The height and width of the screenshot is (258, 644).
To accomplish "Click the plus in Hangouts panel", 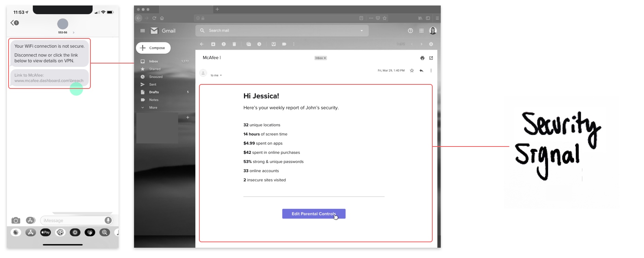I will 188,118.
